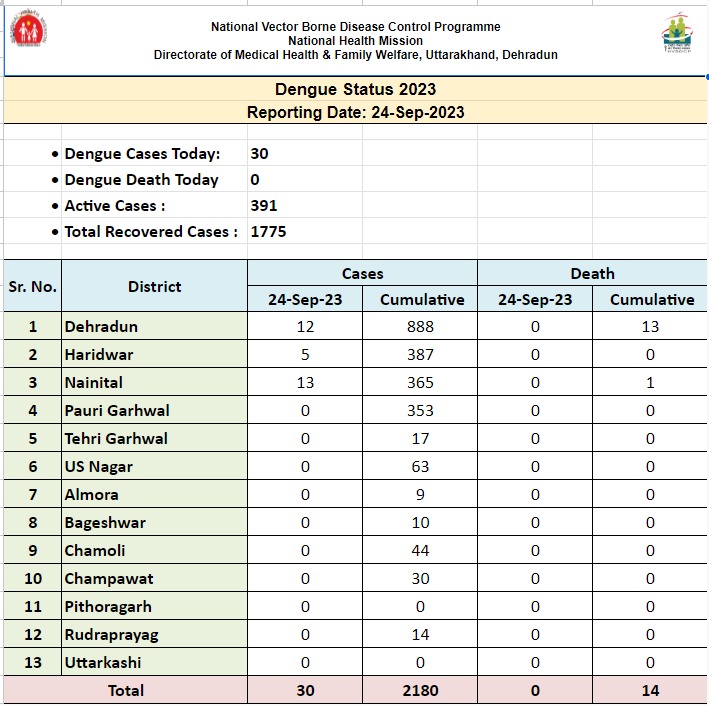709x706 pixels.
Task: Click Haridwar's cumulative cases value 387
Action: (420, 355)
